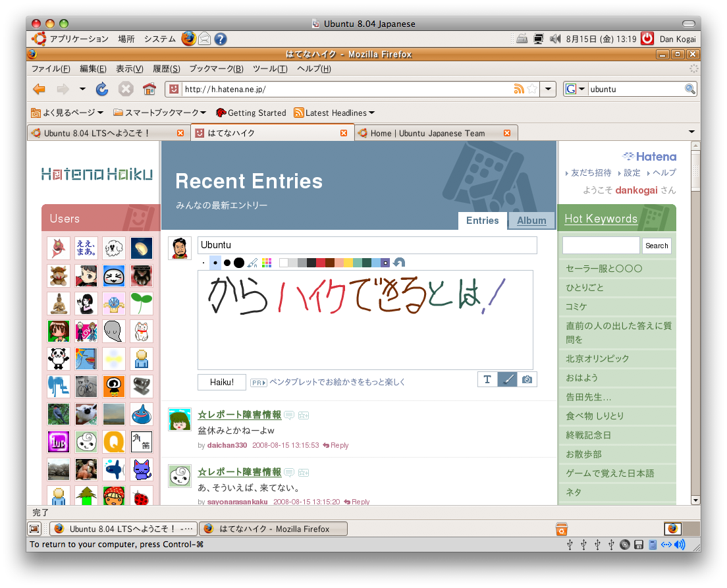Close the はてなハイク tab

(344, 133)
